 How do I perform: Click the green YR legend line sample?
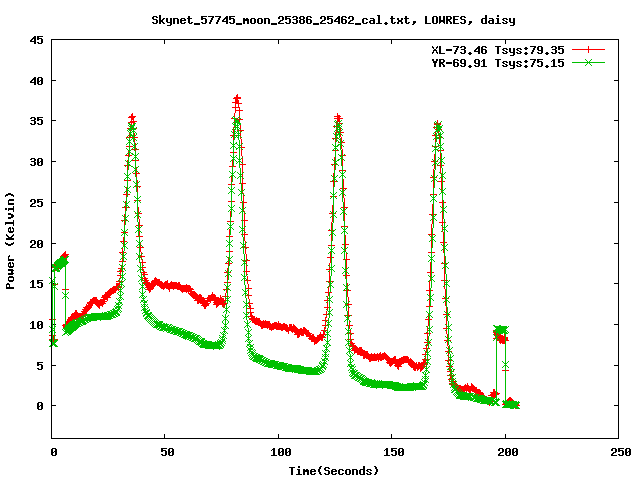pos(588,62)
